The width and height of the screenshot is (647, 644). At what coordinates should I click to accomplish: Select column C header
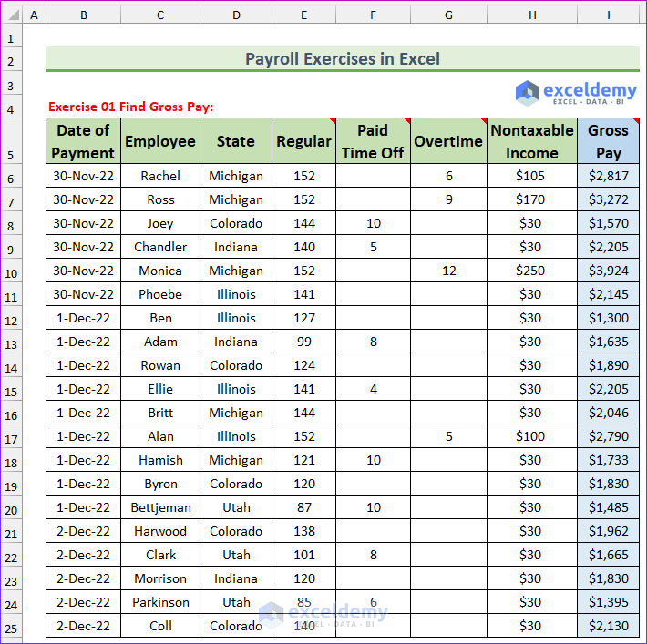coord(160,15)
